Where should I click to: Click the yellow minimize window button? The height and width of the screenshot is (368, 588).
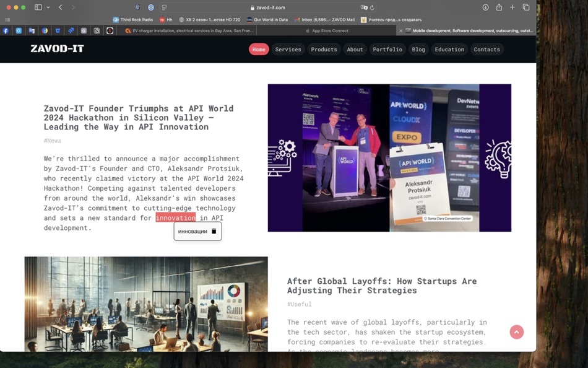click(x=15, y=7)
